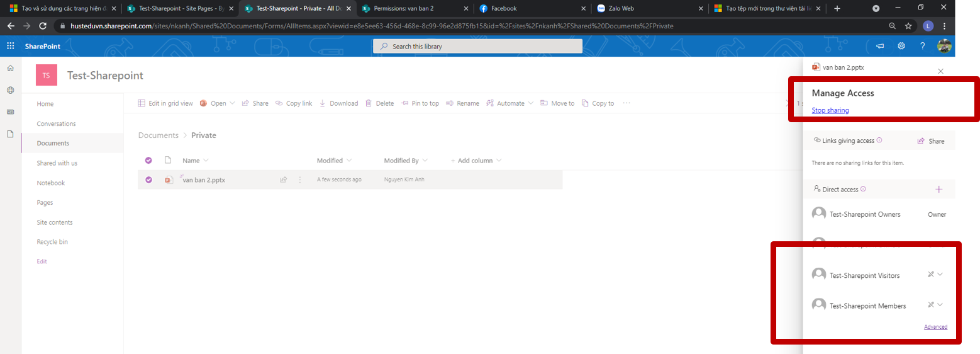Click the Stop sharing link
Image resolution: width=980 pixels, height=354 pixels.
(830, 110)
